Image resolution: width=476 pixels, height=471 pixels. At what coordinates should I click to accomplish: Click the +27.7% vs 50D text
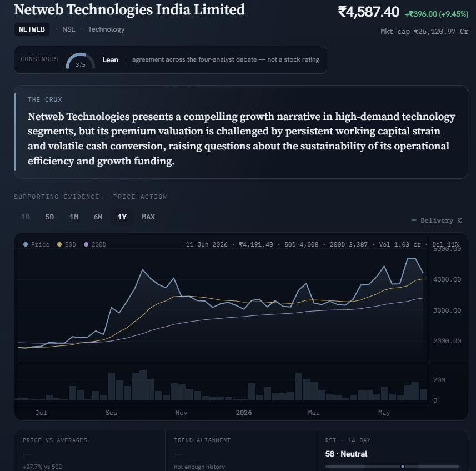[x=43, y=467]
